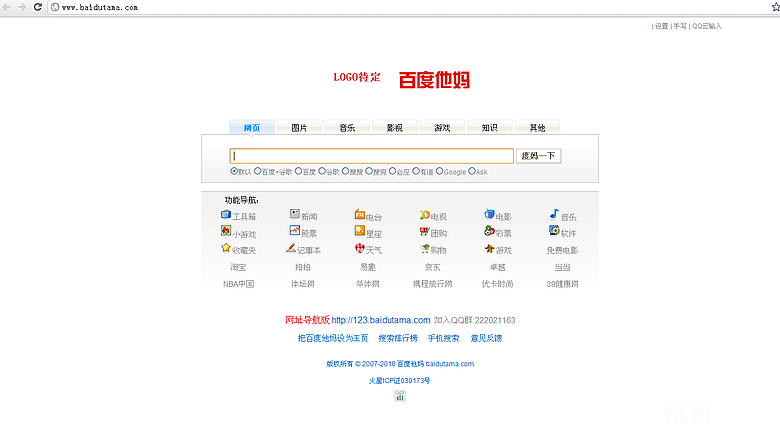Open the 新闻 news icon
This screenshot has width=780, height=439.
click(x=295, y=214)
